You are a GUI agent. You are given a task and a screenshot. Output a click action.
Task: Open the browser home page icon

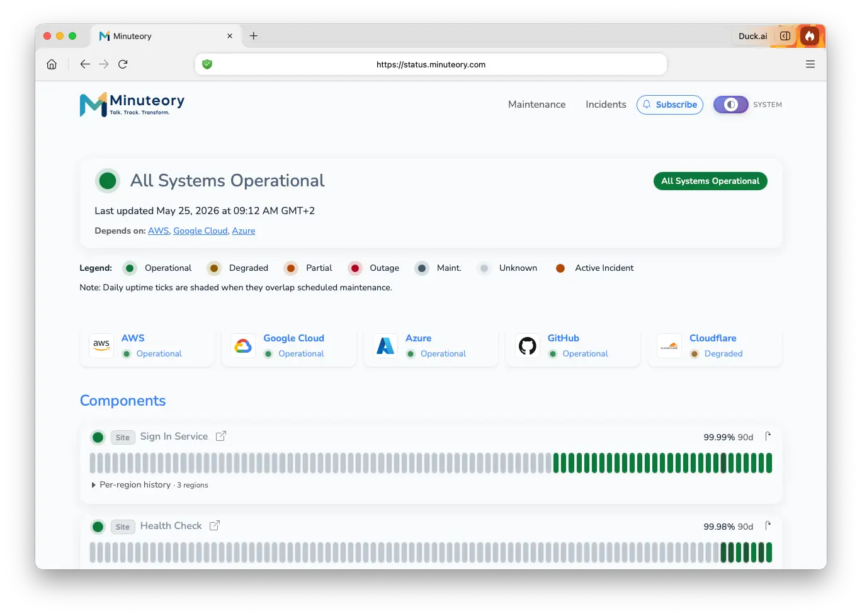coord(52,64)
